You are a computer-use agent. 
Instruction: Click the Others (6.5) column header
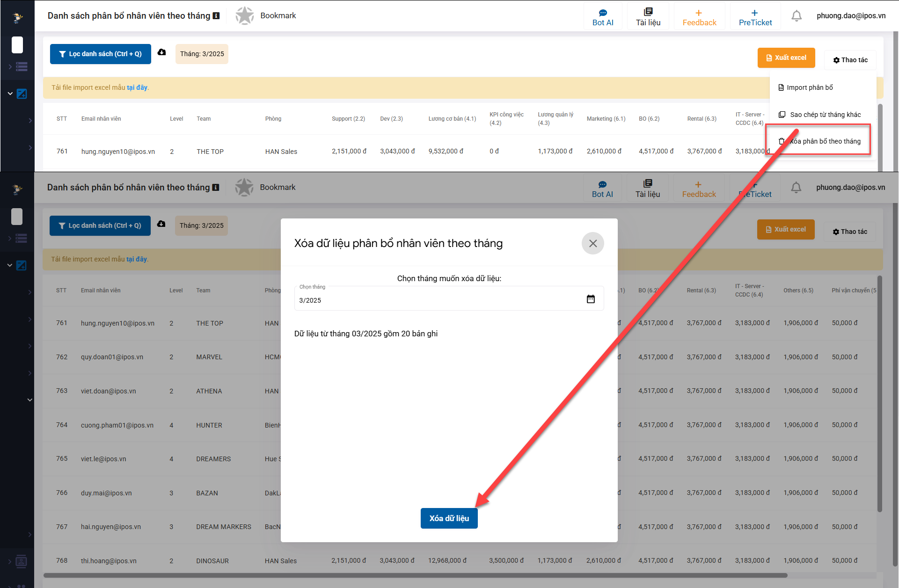(798, 290)
